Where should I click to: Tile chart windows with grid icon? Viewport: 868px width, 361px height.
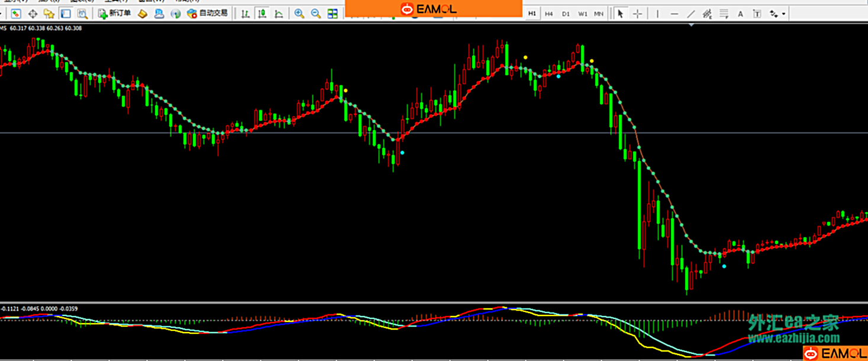click(x=333, y=14)
